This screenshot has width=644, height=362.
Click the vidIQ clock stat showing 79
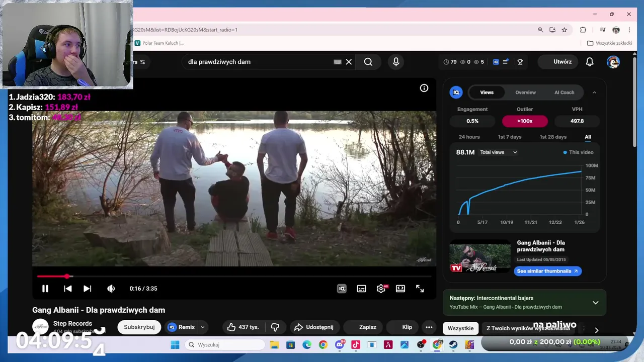tap(450, 62)
